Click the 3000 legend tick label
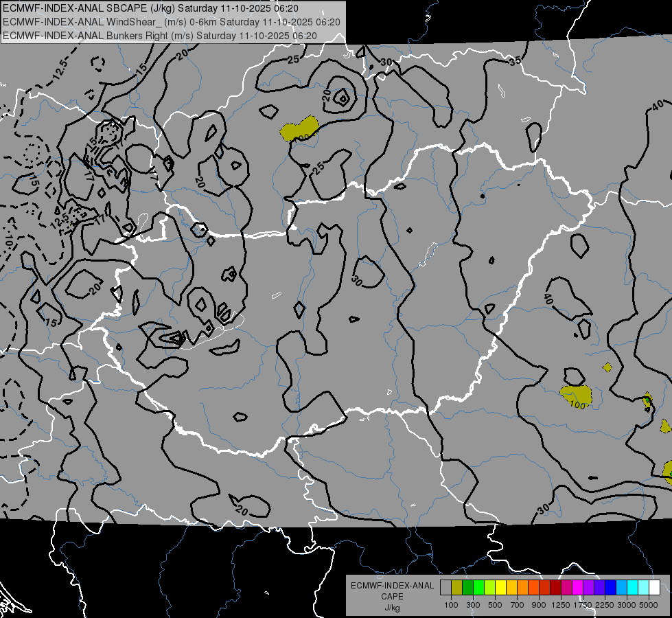The width and height of the screenshot is (672, 618). (x=627, y=605)
